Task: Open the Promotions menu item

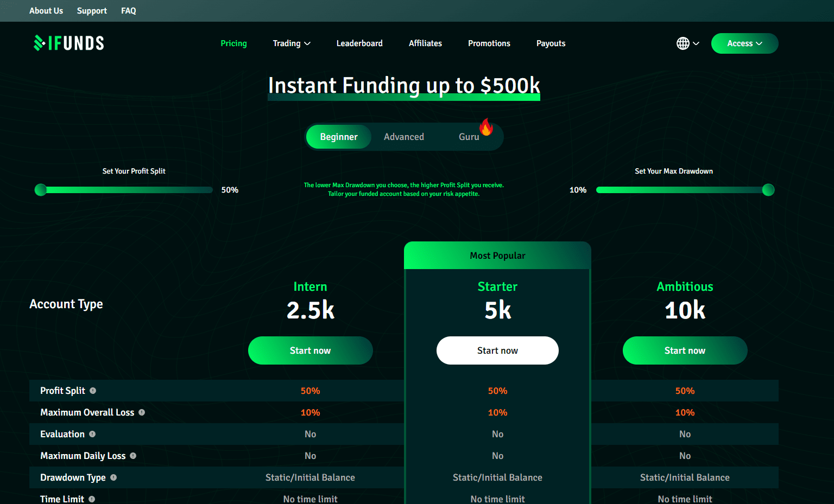Action: click(489, 43)
